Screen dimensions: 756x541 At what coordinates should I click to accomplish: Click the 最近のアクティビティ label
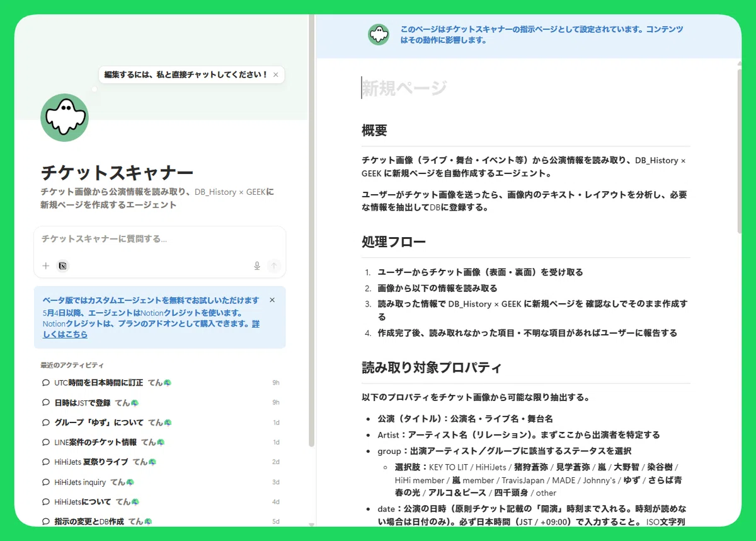point(72,365)
